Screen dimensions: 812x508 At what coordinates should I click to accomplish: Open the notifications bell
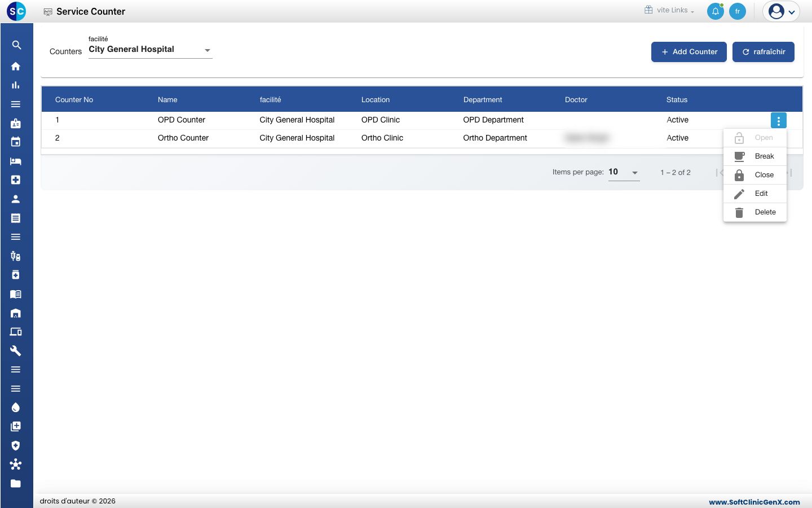point(716,11)
